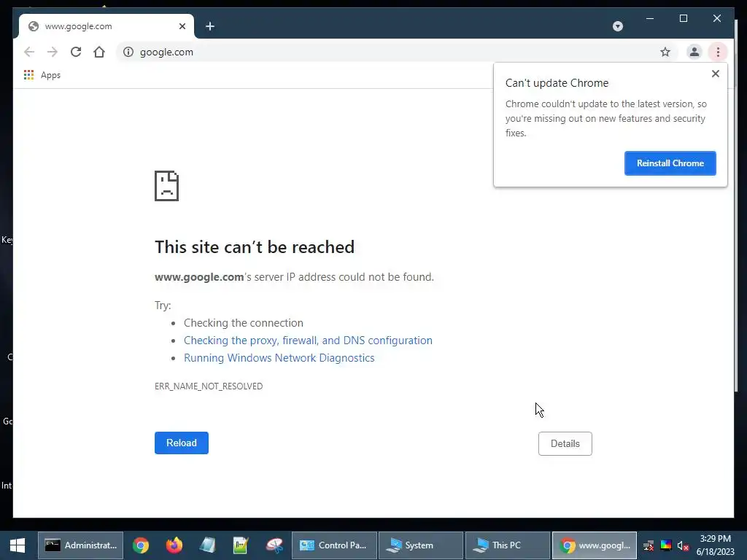
Task: Open the Snipping tool icon in taskbar
Action: tap(274, 545)
